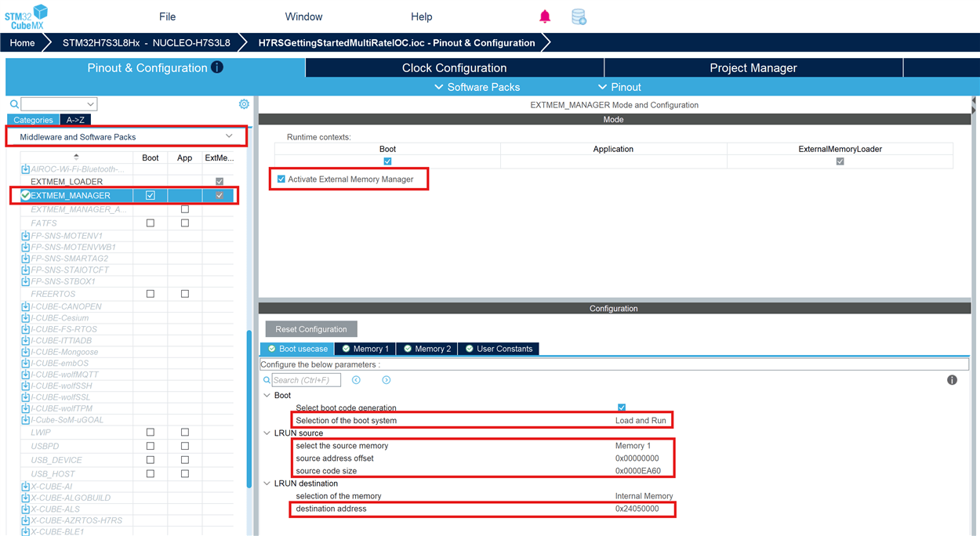This screenshot has width=980, height=536.
Task: Toggle Select boot code generation checkbox
Action: coord(622,408)
